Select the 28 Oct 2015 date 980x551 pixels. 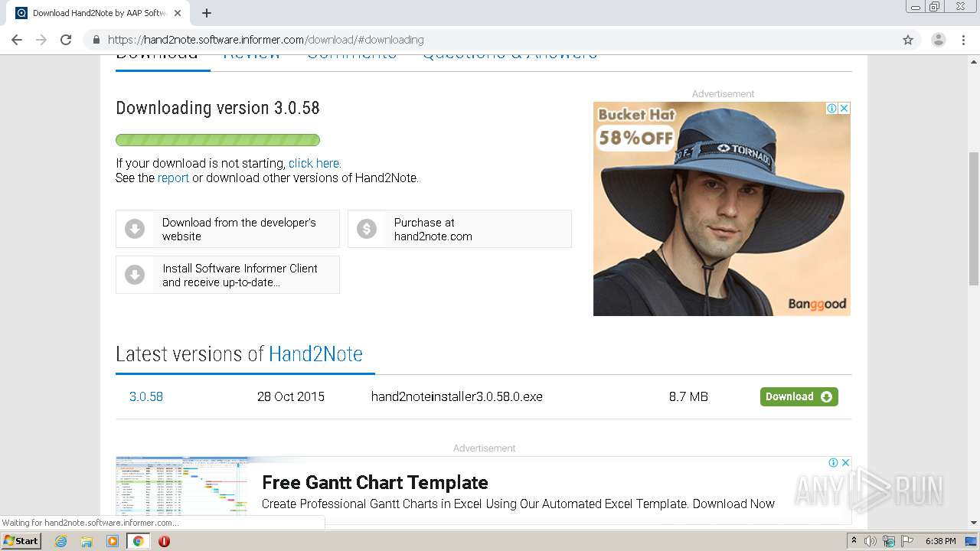(291, 396)
